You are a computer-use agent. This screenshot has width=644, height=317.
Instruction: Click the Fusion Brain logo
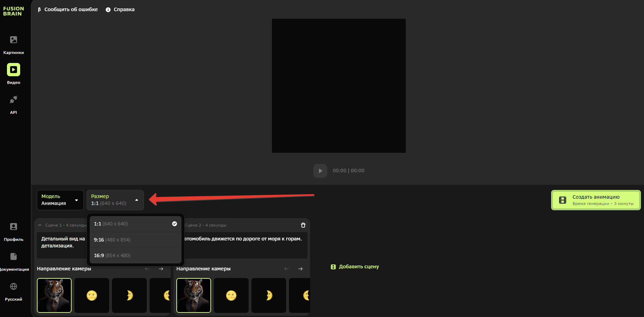coord(13,11)
